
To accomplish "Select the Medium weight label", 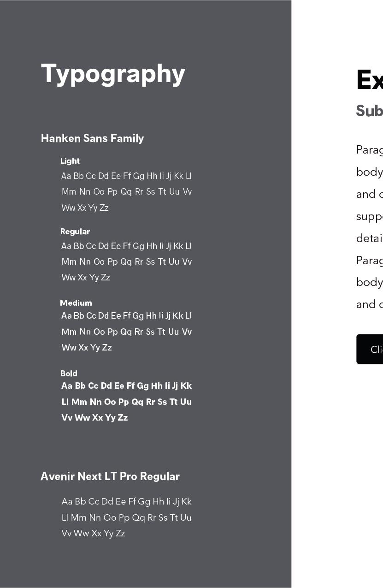I will (76, 303).
